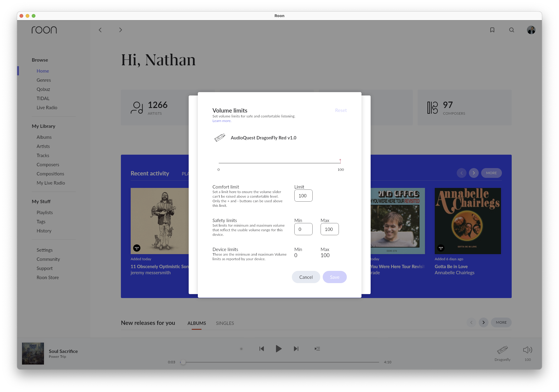Click the Roon logo
The image size is (559, 392).
pos(44,30)
